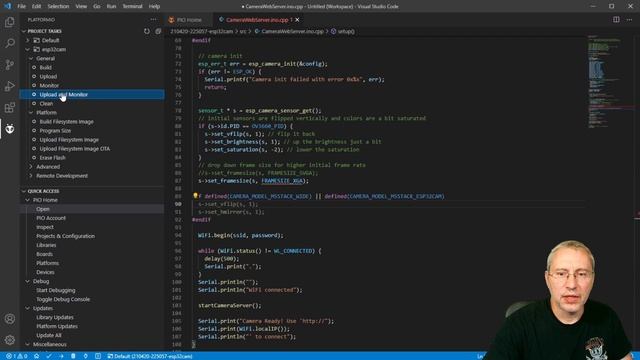
Task: Run Build Filesystem Image task
Action: tap(67, 122)
